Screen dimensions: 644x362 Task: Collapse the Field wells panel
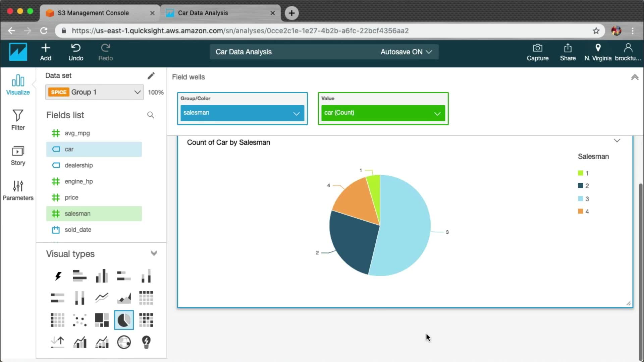[635, 77]
